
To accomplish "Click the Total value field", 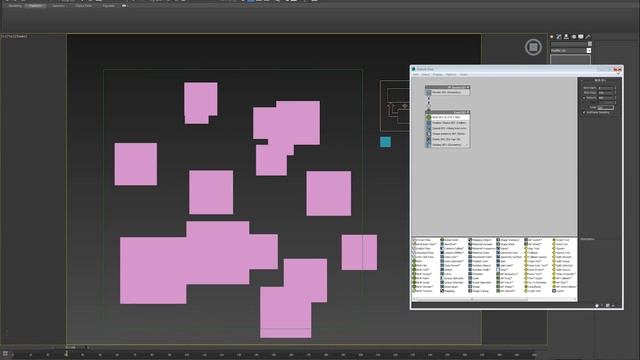I will 606,107.
